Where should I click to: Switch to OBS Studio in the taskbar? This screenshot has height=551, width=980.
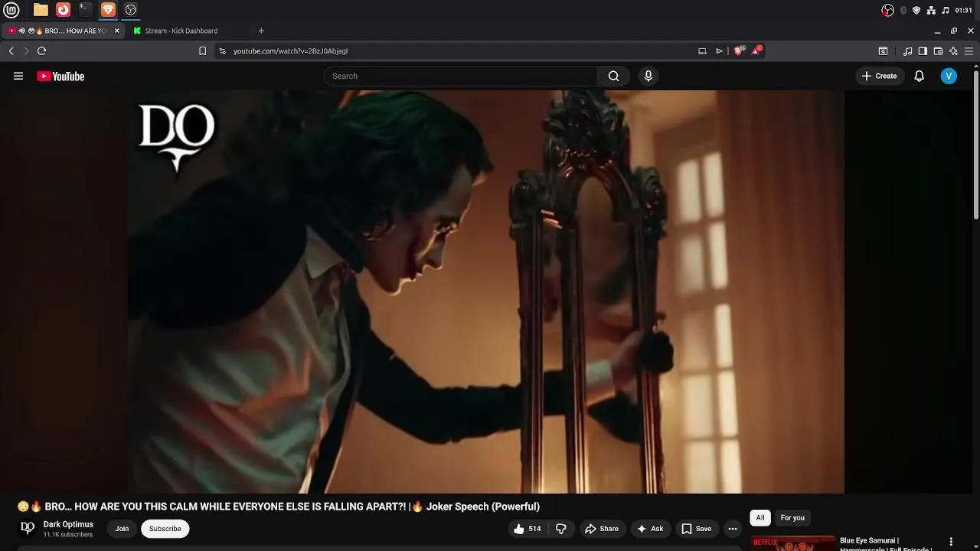(131, 10)
